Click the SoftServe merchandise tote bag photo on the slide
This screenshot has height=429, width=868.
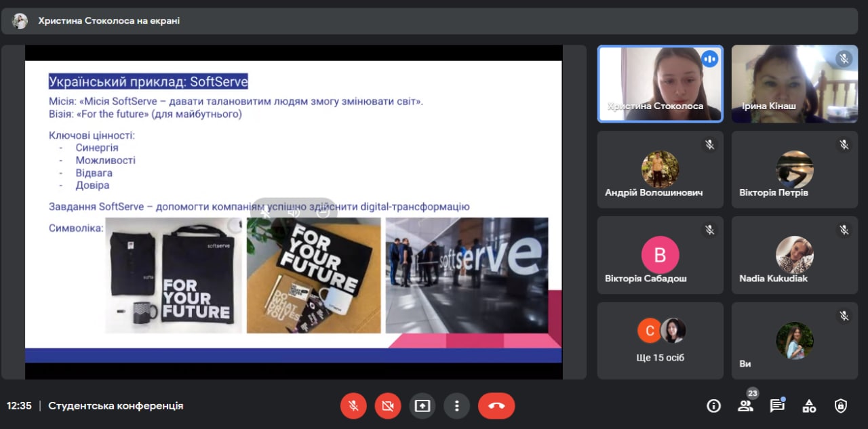174,275
